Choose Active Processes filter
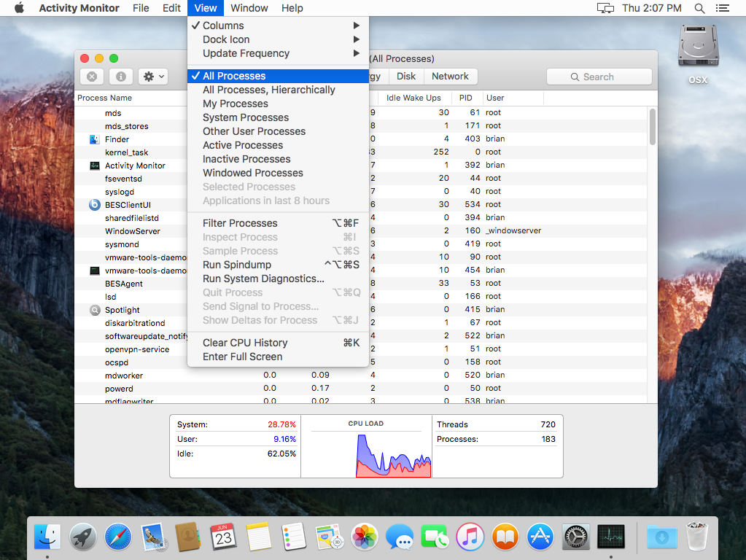The image size is (746, 560). coord(279,145)
